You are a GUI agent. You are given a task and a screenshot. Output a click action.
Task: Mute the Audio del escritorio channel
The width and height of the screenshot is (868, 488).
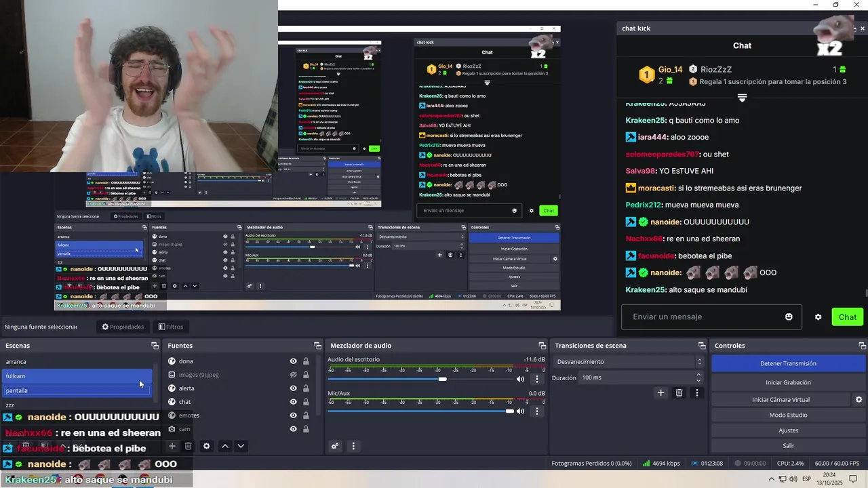[x=521, y=379]
